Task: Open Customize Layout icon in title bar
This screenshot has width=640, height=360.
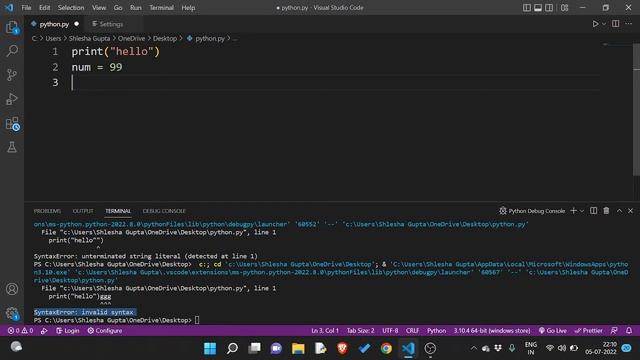Action: [564, 8]
